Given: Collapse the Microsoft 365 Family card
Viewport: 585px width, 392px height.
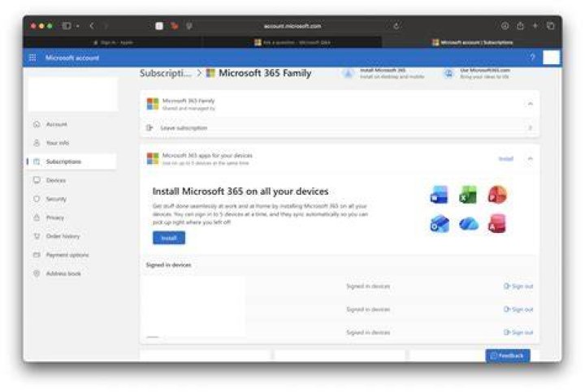Looking at the screenshot, I should [x=530, y=104].
